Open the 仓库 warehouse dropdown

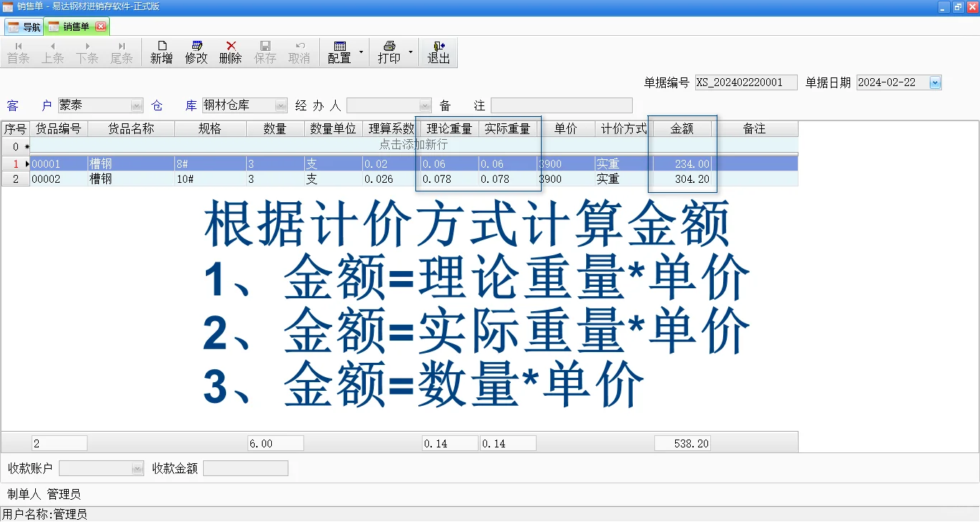pos(281,105)
